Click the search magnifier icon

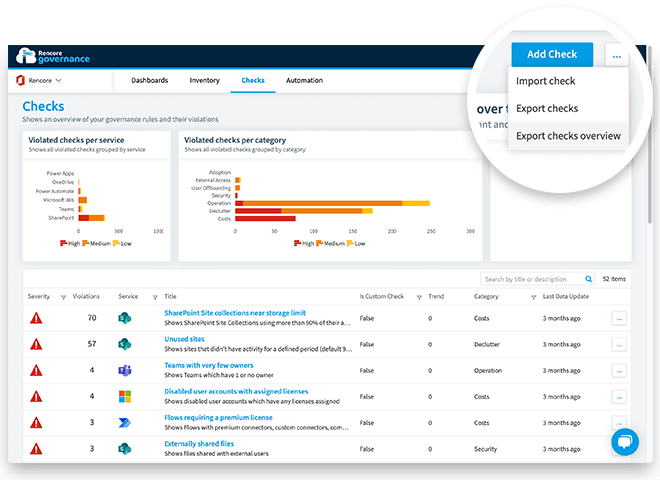[589, 279]
